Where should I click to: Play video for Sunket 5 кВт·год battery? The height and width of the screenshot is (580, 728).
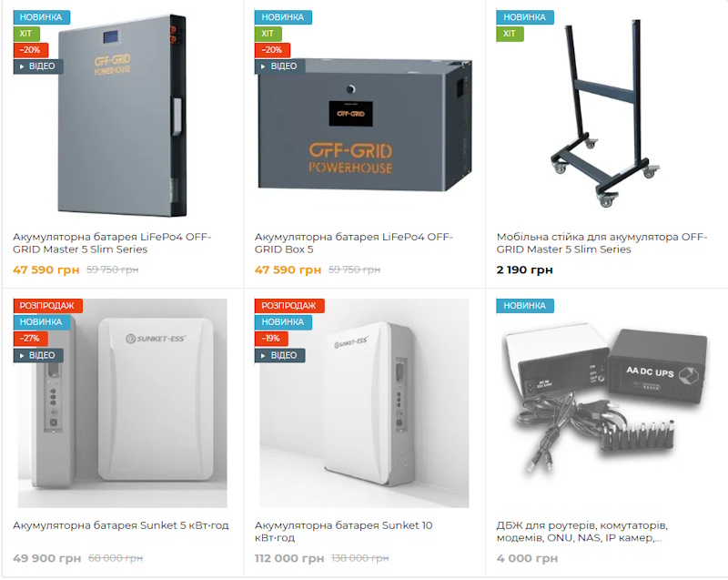click(38, 355)
